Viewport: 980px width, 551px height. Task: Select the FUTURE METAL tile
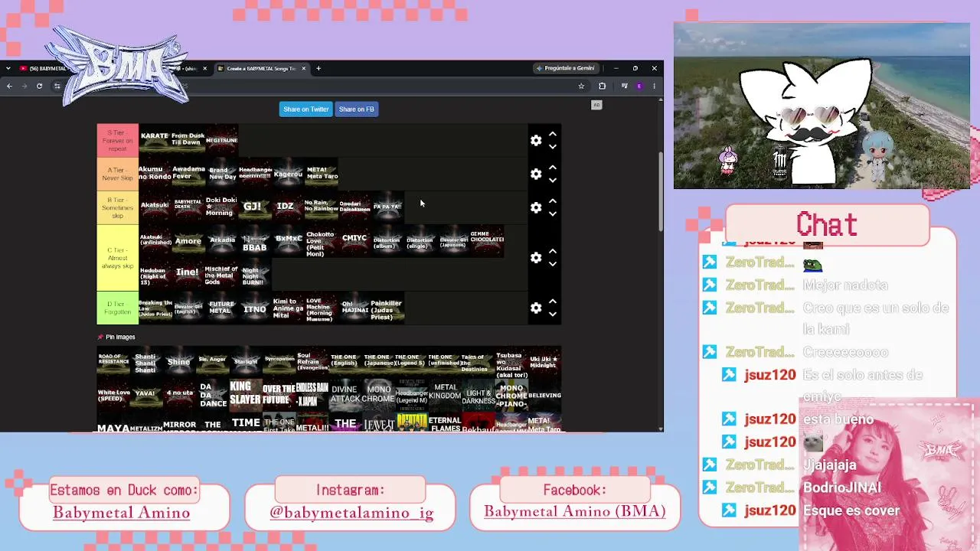point(221,308)
